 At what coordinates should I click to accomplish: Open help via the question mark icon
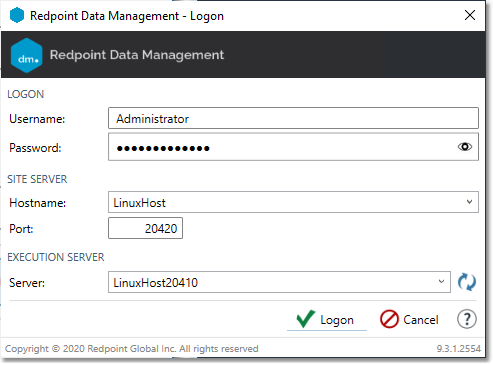click(x=467, y=319)
